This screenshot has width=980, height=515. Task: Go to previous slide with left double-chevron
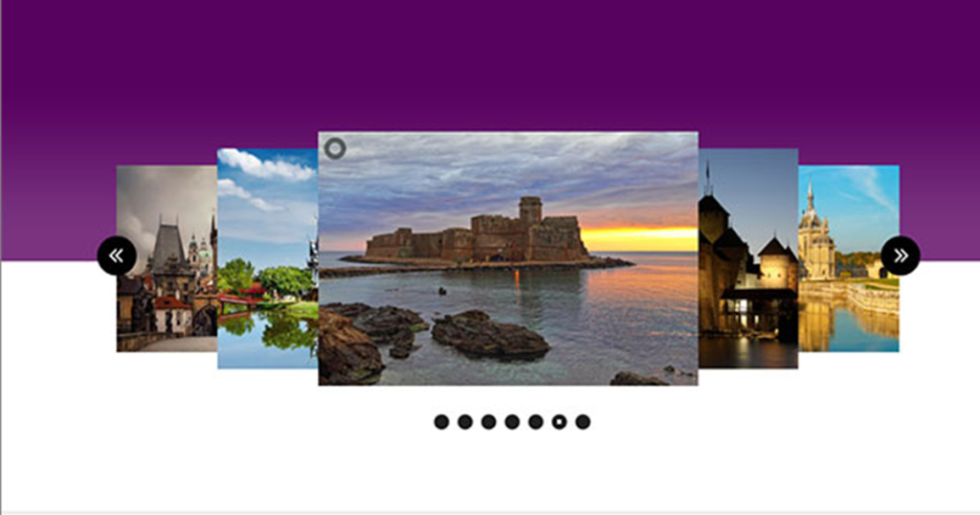pyautogui.click(x=117, y=255)
